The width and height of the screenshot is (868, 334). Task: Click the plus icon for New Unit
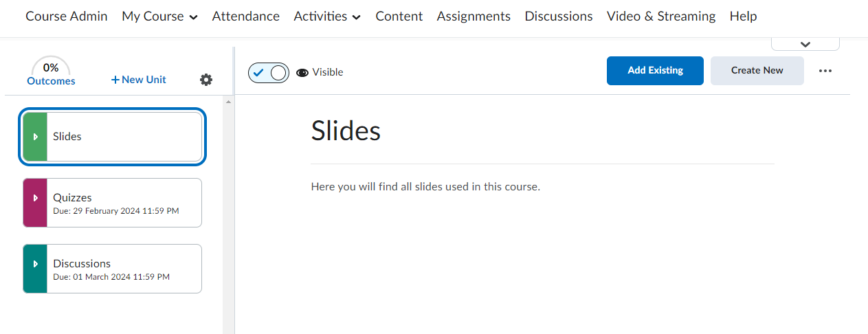[x=115, y=80]
